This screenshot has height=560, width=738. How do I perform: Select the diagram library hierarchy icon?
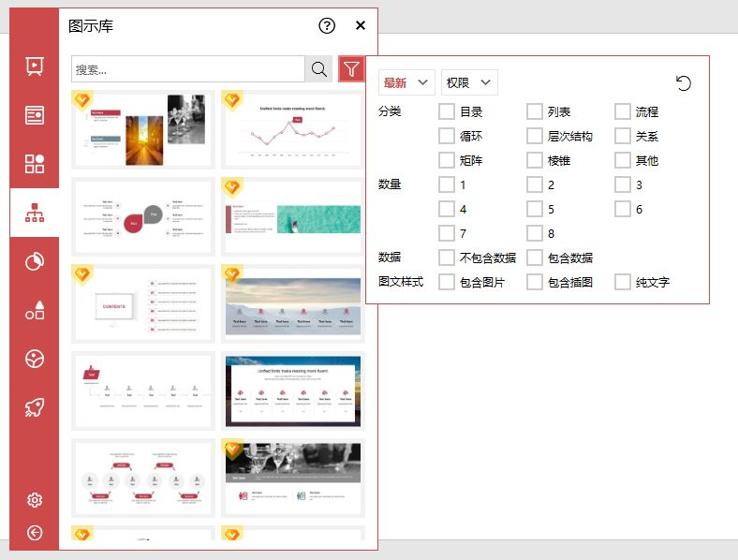35,213
